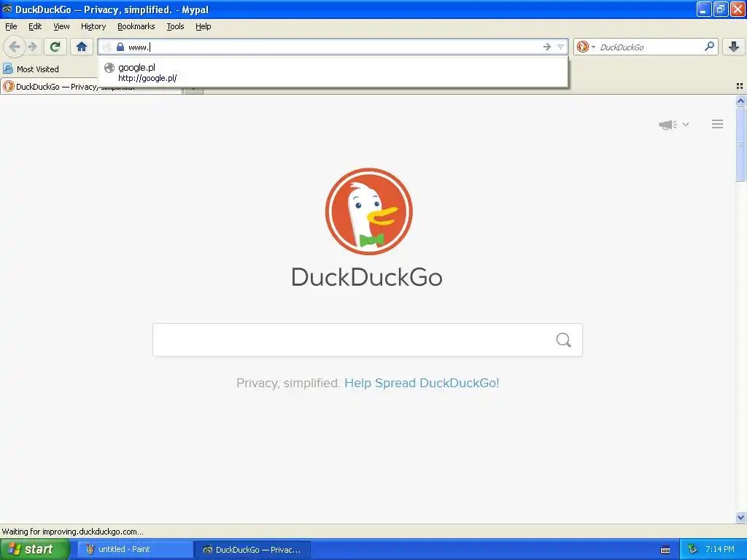Click into the www. address bar
This screenshot has width=747, height=560.
pyautogui.click(x=333, y=47)
